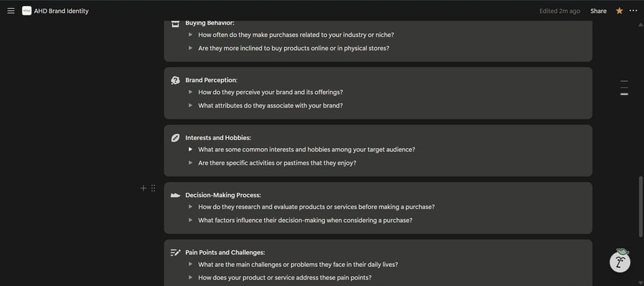Expand the common interests and hobbies toggle
The image size is (644, 286).
pyautogui.click(x=190, y=149)
